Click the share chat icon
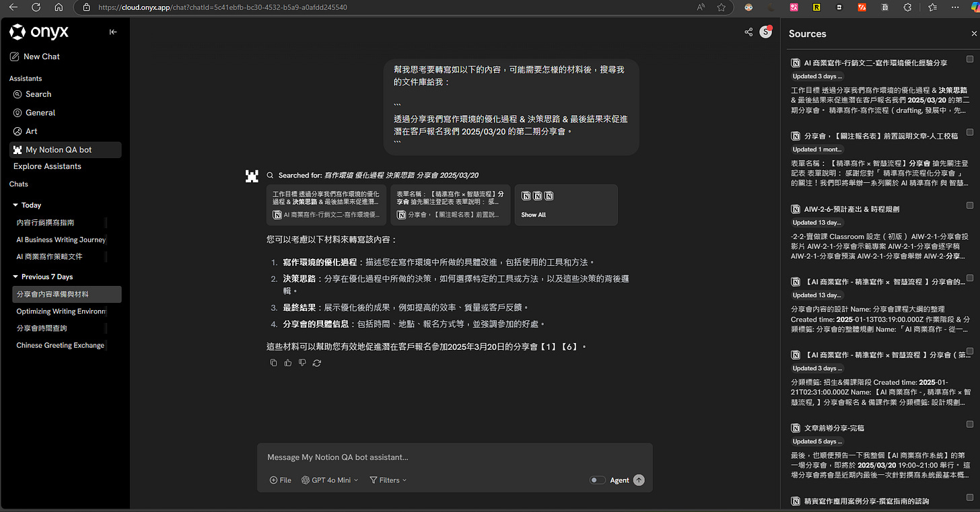Viewport: 980px width, 512px height. pyautogui.click(x=748, y=32)
